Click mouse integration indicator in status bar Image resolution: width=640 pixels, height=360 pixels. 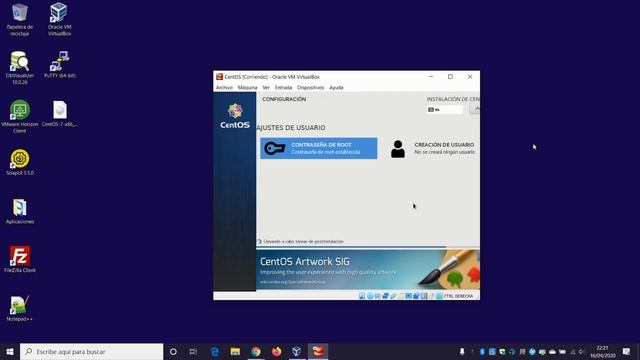(431, 296)
